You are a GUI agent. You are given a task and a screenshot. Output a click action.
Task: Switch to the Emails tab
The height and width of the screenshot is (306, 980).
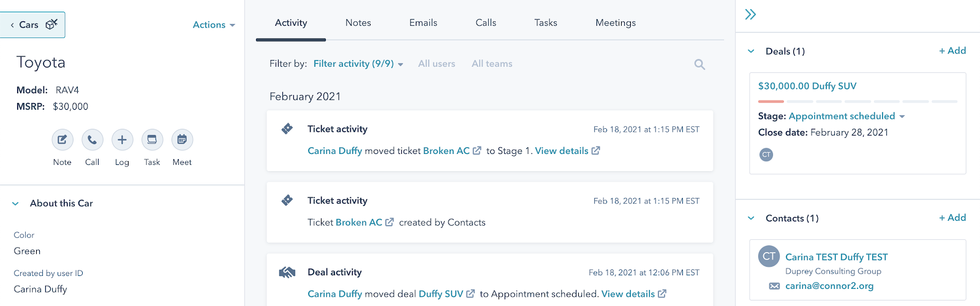coord(423,23)
